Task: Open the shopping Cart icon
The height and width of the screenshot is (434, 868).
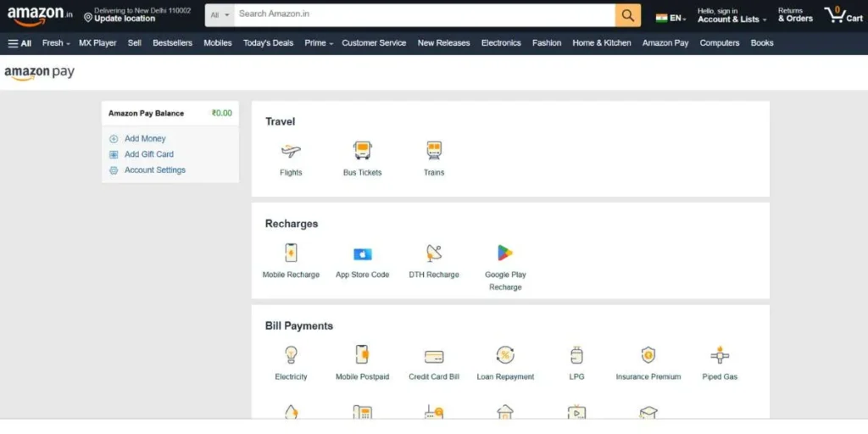Action: 843,15
